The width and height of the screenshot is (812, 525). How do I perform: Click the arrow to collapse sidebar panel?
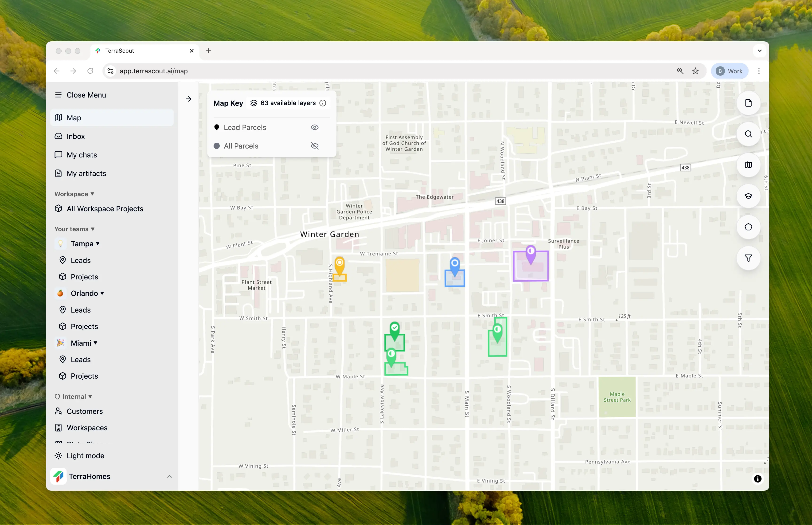pos(188,99)
